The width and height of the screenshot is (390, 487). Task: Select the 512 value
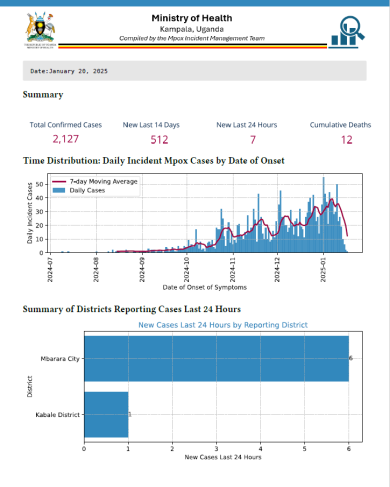tap(159, 140)
